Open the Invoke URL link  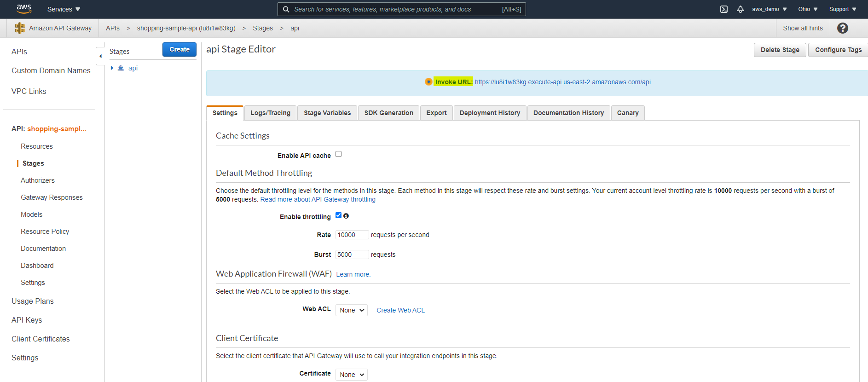point(562,82)
